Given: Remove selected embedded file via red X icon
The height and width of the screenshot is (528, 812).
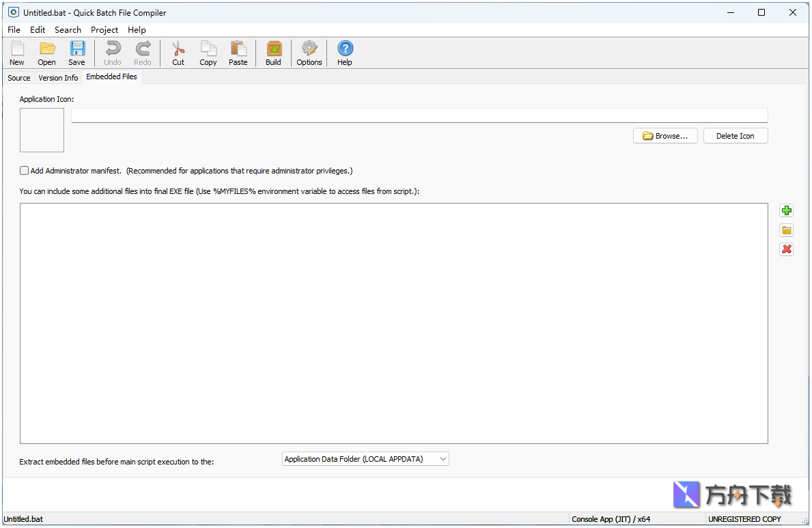Looking at the screenshot, I should (787, 249).
